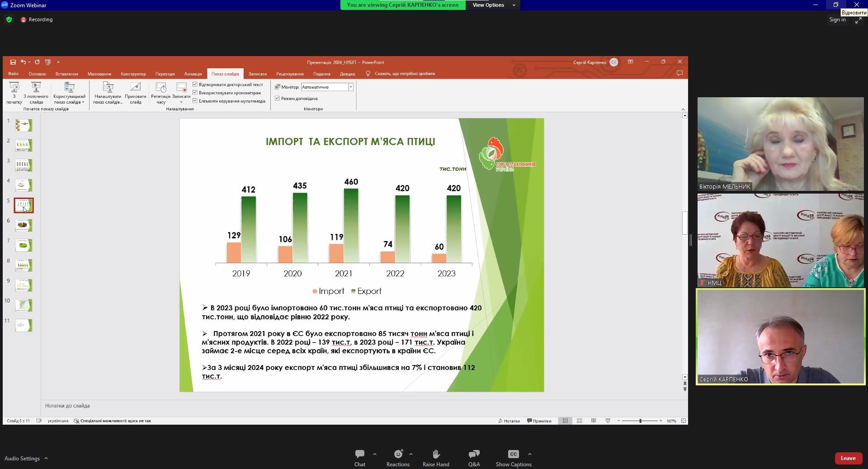Viewport: 868px width, 469px height.
Task: Open Zoom Chat panel
Action: [x=360, y=458]
